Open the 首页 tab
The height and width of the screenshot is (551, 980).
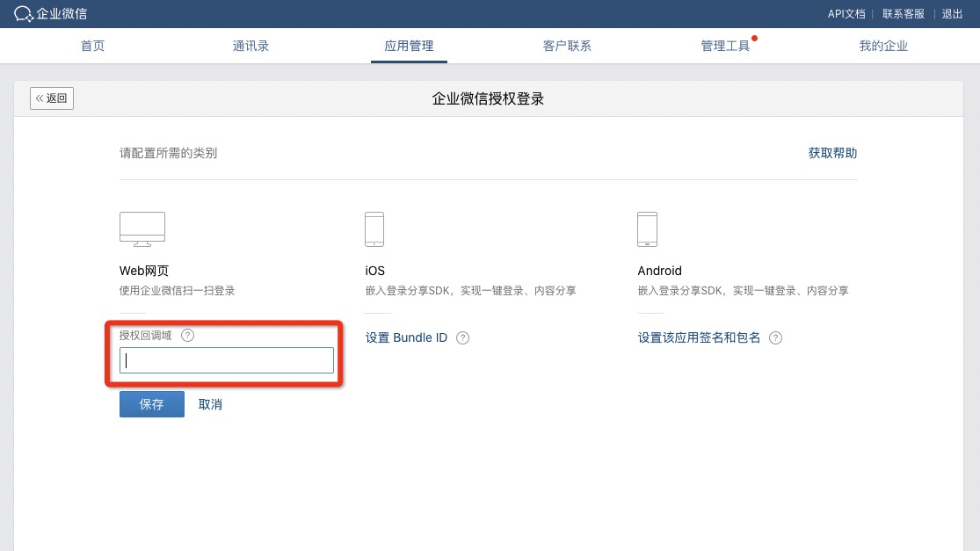92,46
